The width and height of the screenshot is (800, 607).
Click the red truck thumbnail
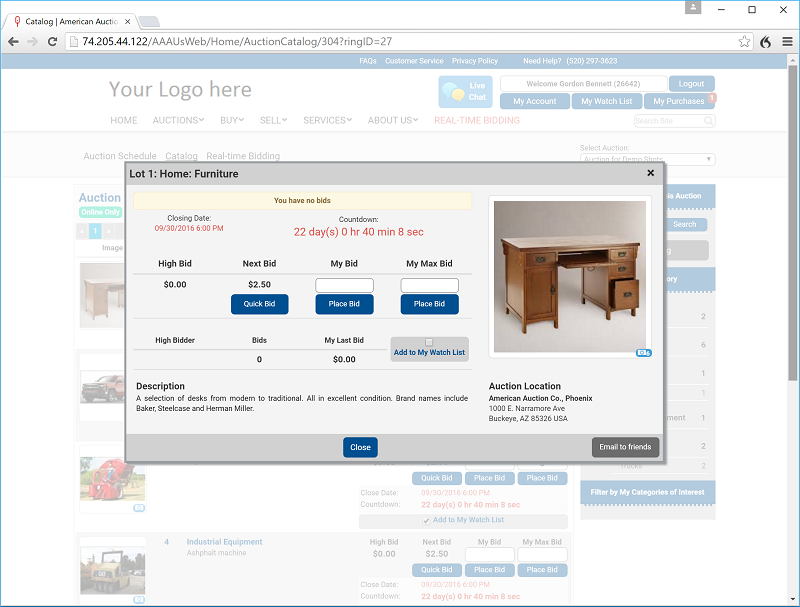[x=102, y=387]
